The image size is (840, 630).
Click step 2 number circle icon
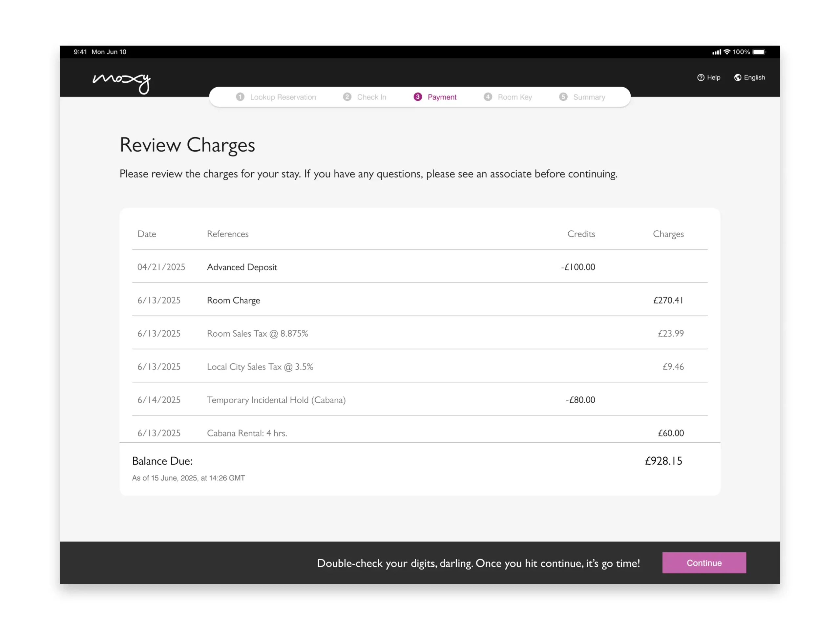347,97
